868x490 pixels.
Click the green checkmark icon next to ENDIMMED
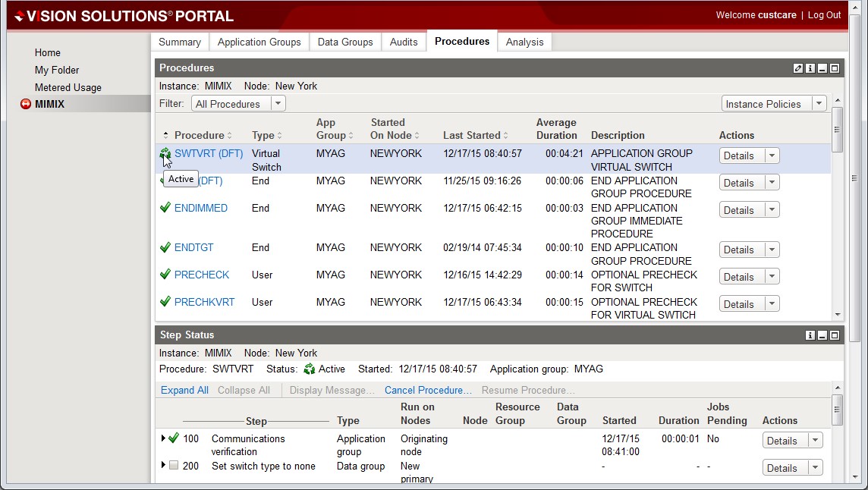[x=165, y=208]
